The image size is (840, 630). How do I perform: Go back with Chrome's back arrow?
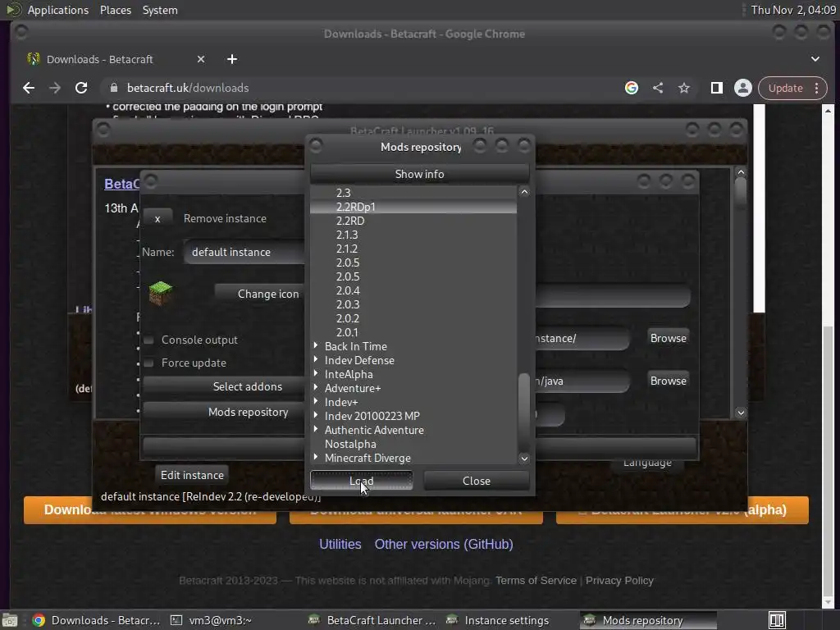[29, 88]
